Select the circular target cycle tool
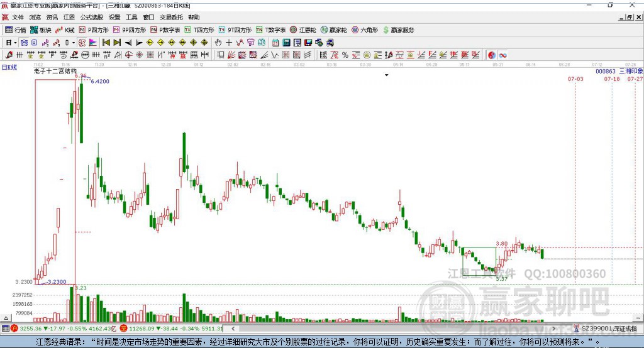Viewport: 644px width, 348px height. [128, 55]
